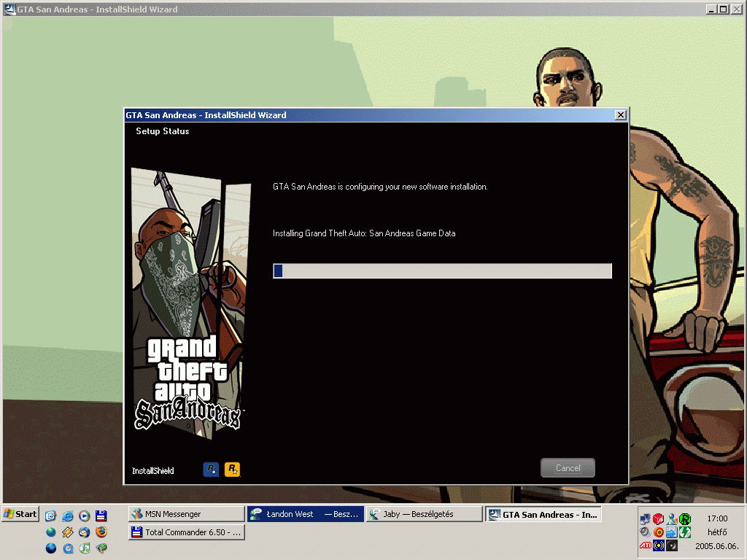747x560 pixels.
Task: Click the picture-with-brush quick launch icon
Action: click(101, 548)
